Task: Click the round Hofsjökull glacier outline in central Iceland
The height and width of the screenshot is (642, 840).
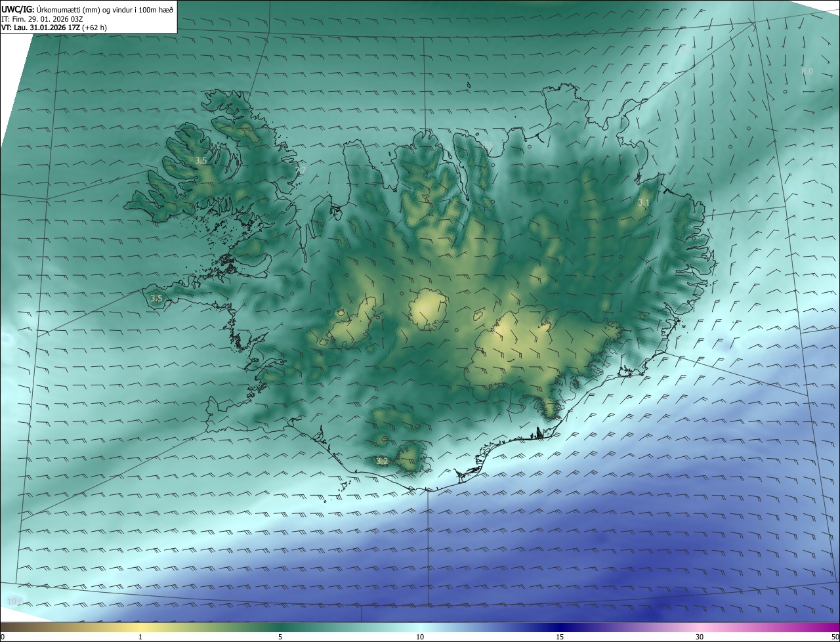Action: (429, 310)
